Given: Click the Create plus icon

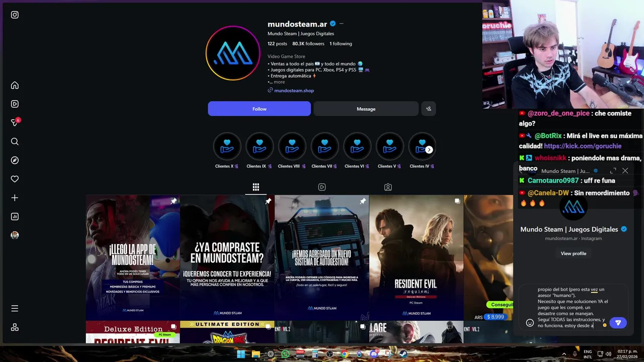Looking at the screenshot, I should click(15, 198).
